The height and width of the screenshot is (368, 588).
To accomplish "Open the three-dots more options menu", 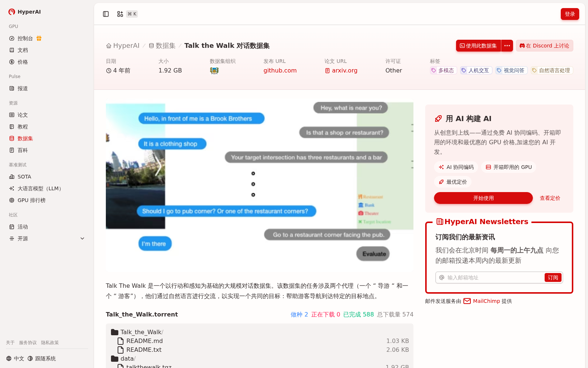I will pyautogui.click(x=507, y=46).
